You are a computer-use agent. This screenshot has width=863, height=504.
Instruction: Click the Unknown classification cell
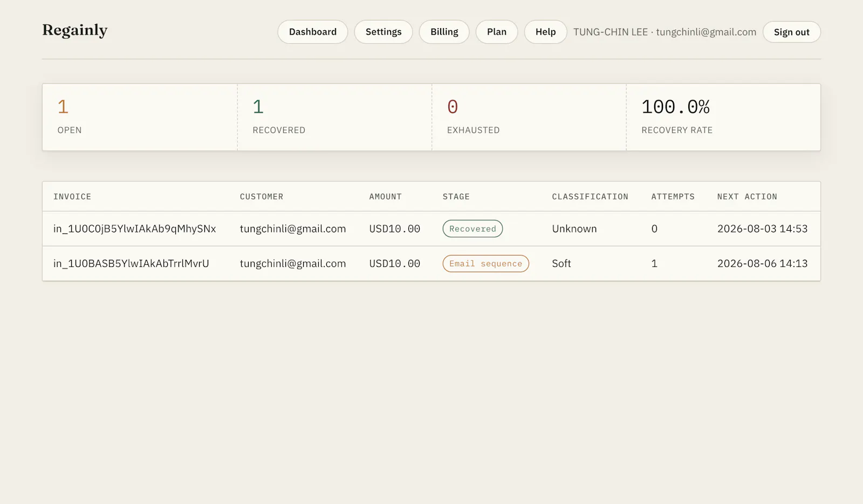coord(574,229)
